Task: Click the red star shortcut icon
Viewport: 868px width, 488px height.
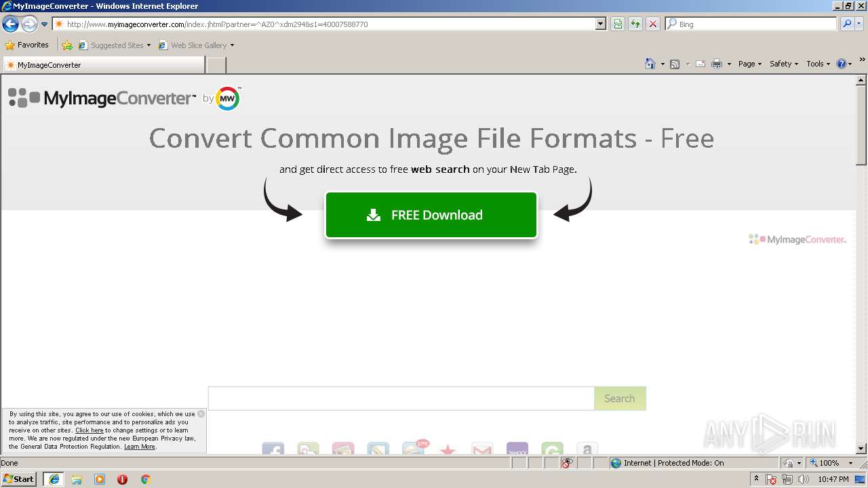Action: tap(448, 449)
